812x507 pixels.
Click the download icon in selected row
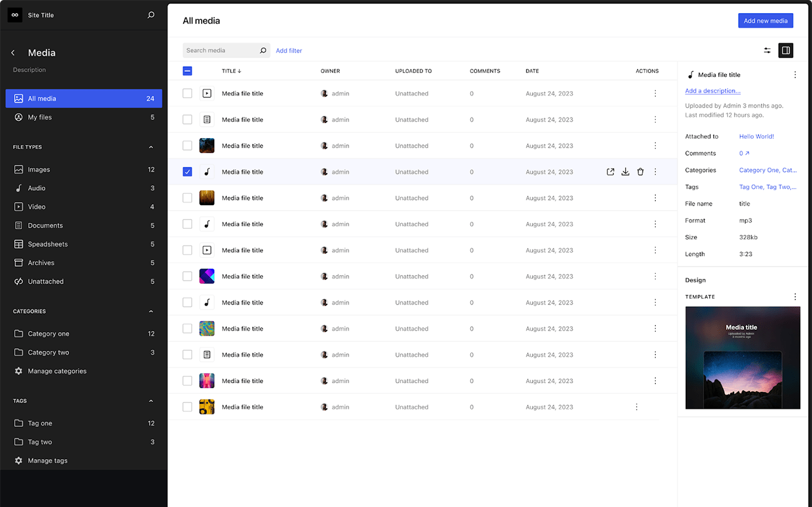625,172
